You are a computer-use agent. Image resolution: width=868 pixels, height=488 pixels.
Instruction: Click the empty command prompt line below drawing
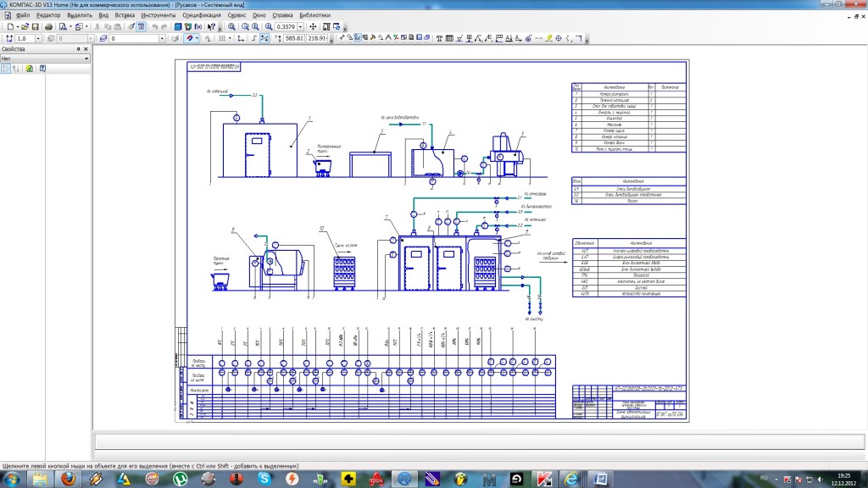[x=480, y=441]
